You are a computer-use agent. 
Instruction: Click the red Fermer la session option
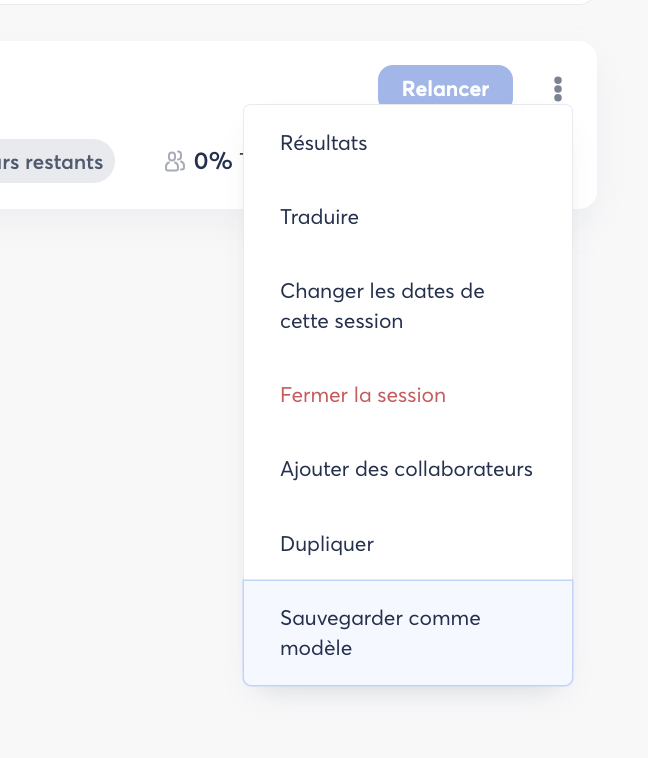coord(363,395)
